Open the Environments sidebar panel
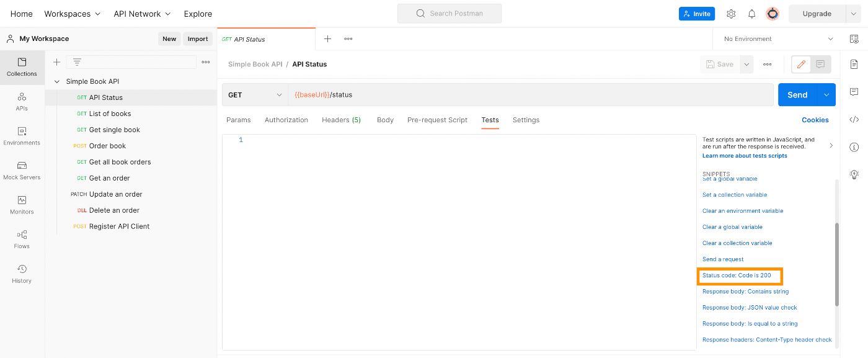 point(22,136)
